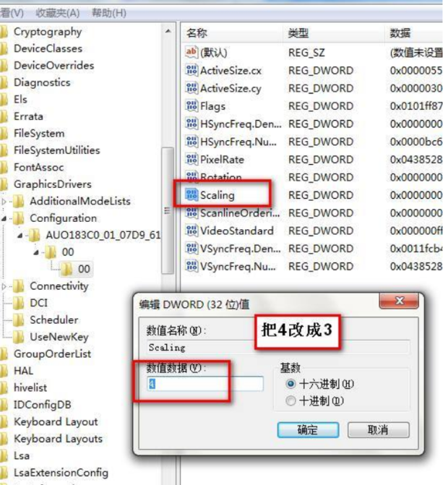Viewport: 448px width, 485px height.
Task: Select the Scheduler folder icon
Action: pos(19,319)
